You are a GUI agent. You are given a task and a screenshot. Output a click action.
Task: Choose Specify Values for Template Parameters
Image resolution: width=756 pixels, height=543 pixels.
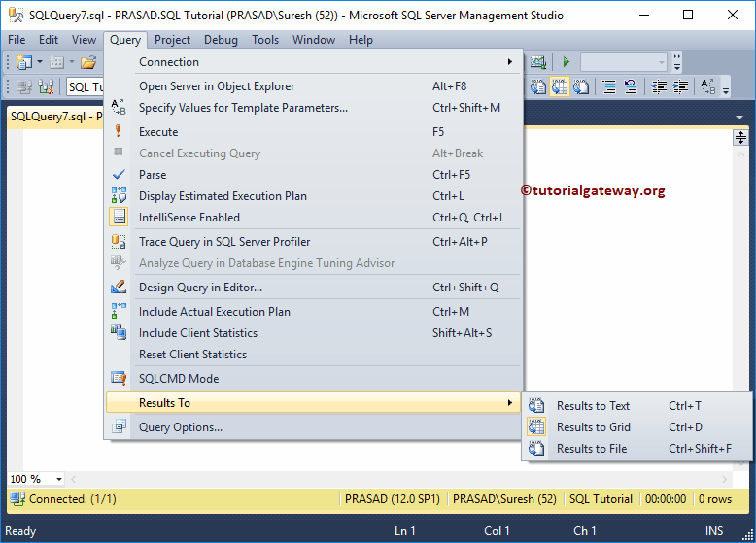(x=314, y=108)
